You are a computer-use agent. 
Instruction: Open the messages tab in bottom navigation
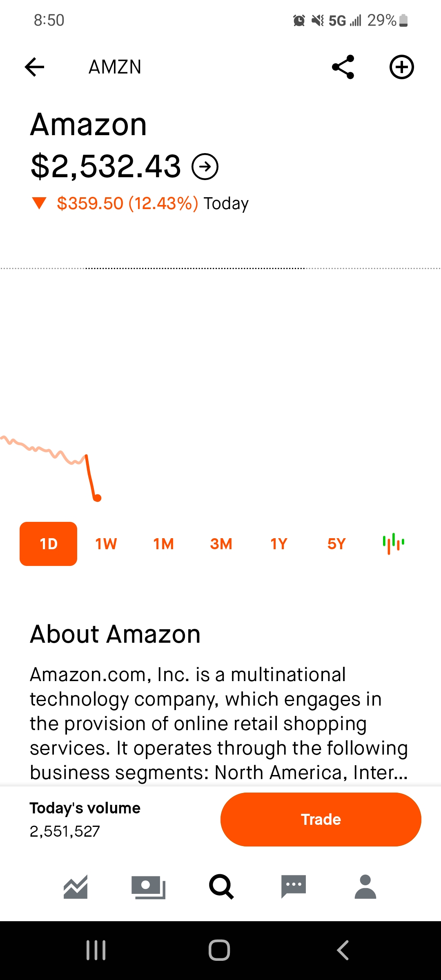point(294,887)
